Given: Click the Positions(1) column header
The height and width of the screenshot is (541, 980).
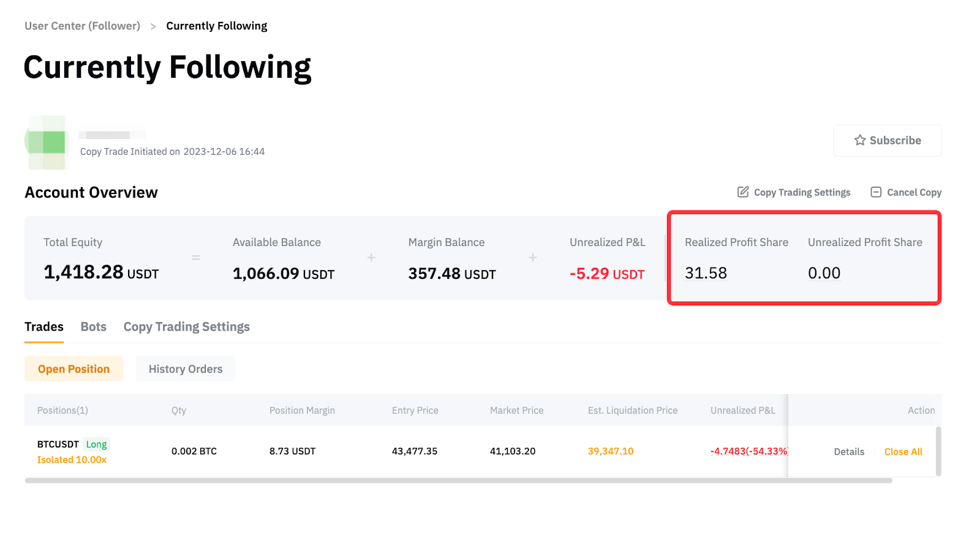Looking at the screenshot, I should [62, 411].
